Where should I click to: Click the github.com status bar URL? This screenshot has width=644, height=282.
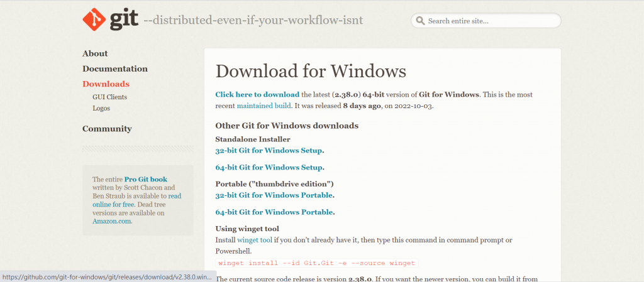108,277
